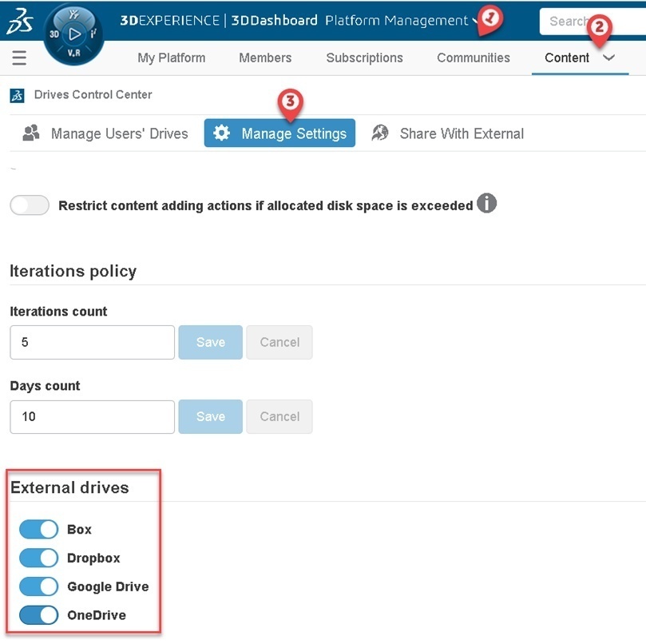Click the External drives heading
Viewport: 646px width, 644px height.
tap(69, 487)
